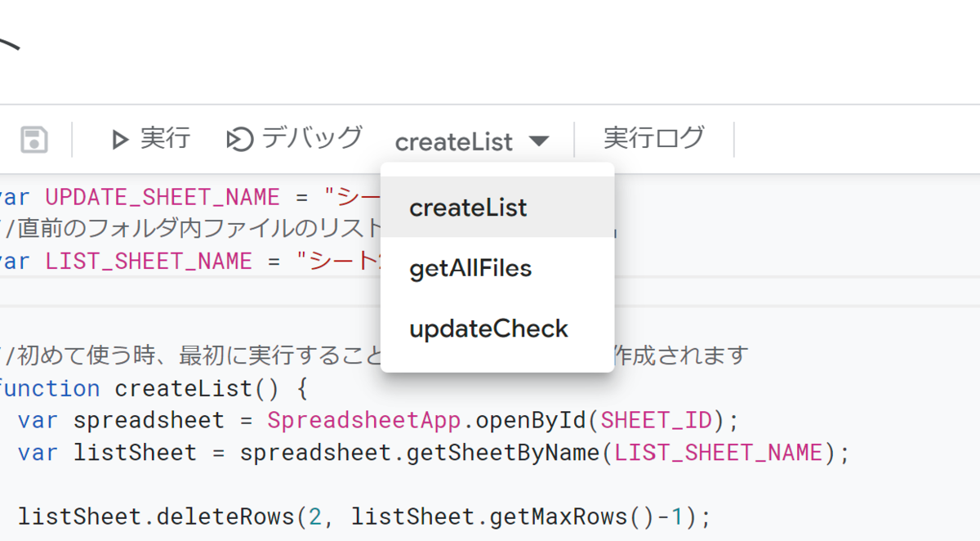Click the function createList() definition line
The width and height of the screenshot is (980, 541).
(154, 388)
